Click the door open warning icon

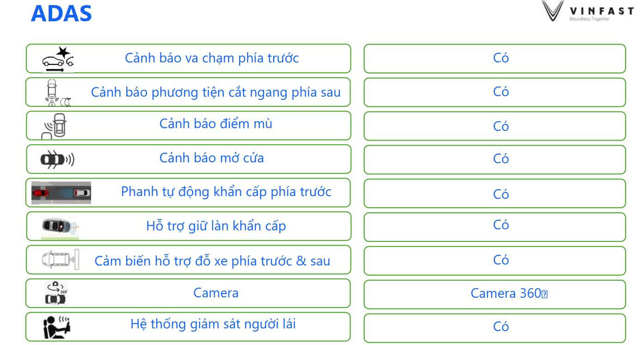pyautogui.click(x=57, y=160)
